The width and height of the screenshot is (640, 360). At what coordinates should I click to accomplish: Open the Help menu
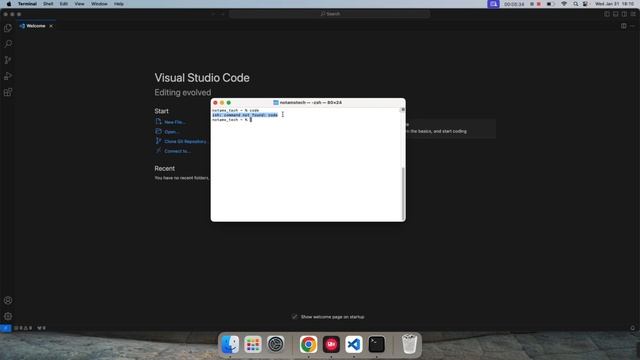(x=119, y=4)
